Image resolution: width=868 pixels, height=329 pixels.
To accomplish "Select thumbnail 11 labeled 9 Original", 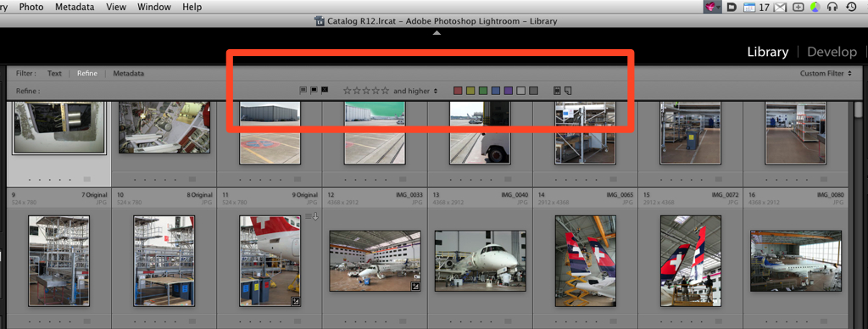I will click(x=270, y=261).
